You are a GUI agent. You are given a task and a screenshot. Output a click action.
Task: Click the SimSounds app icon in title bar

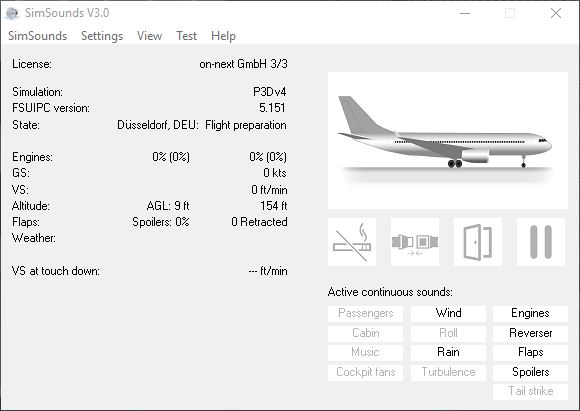click(x=12, y=13)
